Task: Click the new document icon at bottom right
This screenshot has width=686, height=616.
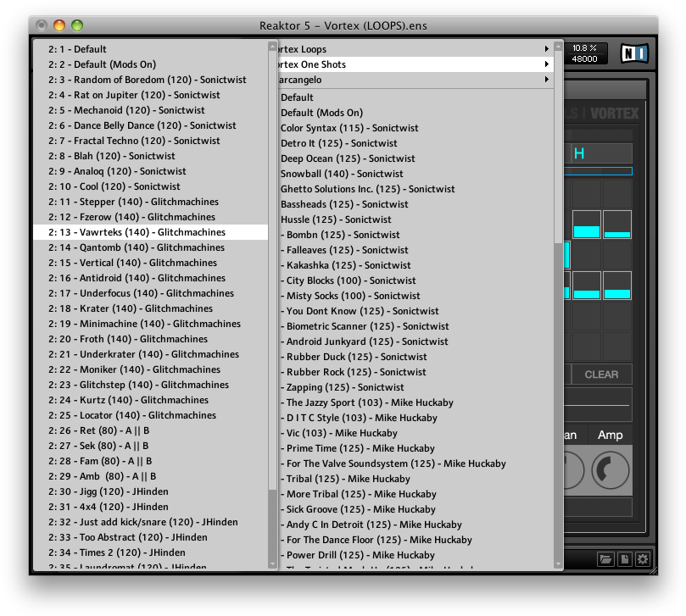Action: point(624,559)
